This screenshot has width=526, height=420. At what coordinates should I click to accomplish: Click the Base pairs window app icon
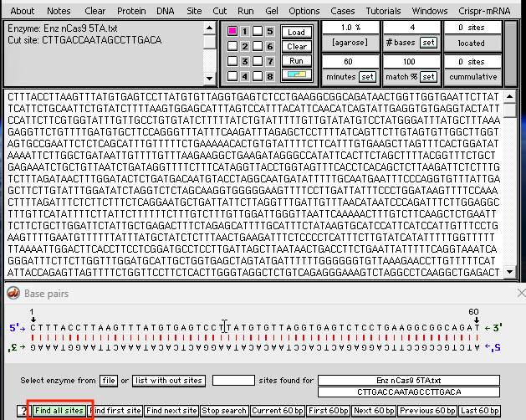point(13,293)
